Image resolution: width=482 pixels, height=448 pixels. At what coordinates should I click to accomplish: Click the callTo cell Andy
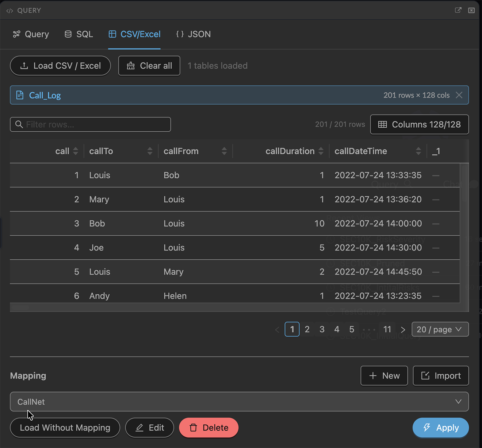pos(99,296)
